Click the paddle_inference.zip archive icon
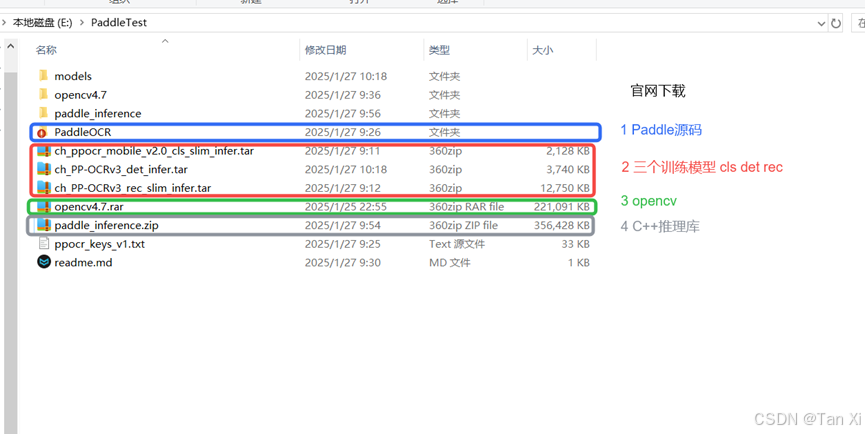The width and height of the screenshot is (865, 434). tap(44, 225)
